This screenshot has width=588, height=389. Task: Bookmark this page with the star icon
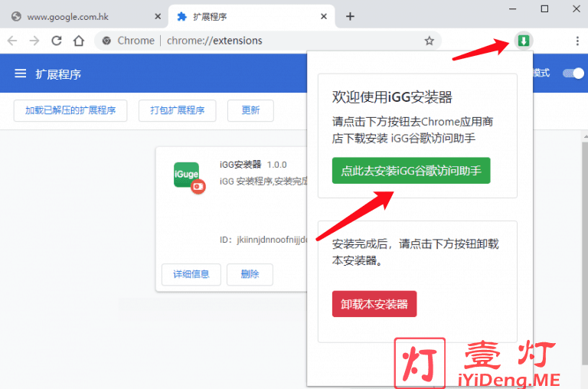tap(429, 41)
